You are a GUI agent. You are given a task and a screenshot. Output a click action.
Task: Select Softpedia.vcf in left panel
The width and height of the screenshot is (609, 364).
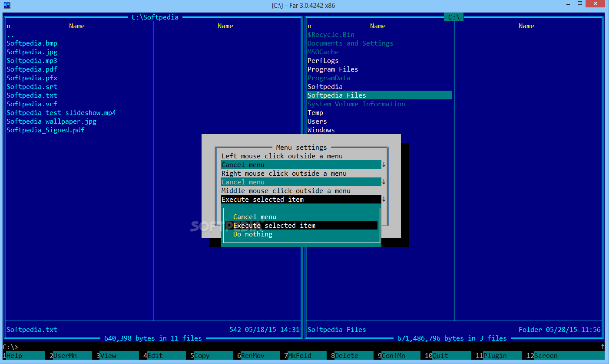32,104
